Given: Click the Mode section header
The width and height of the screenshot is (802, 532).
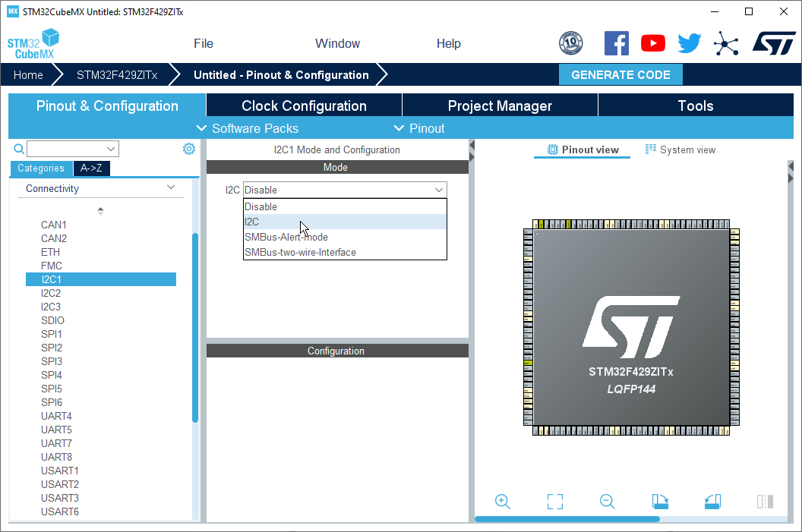Looking at the screenshot, I should coord(337,167).
